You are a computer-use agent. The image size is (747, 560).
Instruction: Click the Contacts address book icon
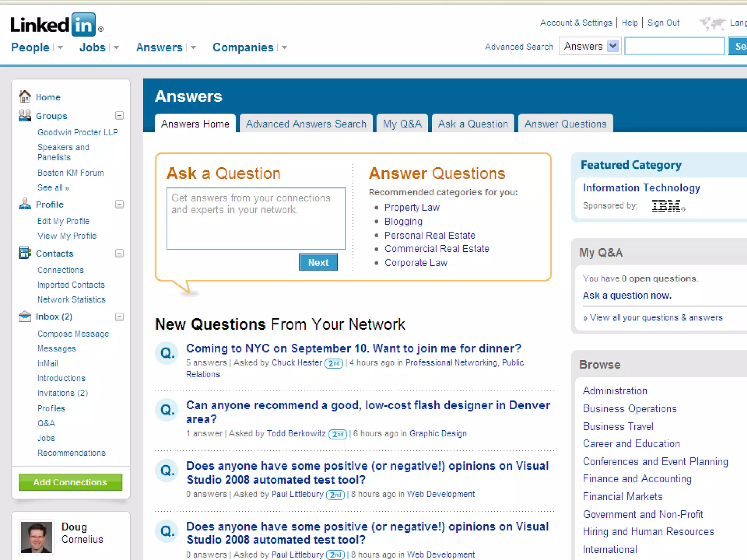(25, 253)
